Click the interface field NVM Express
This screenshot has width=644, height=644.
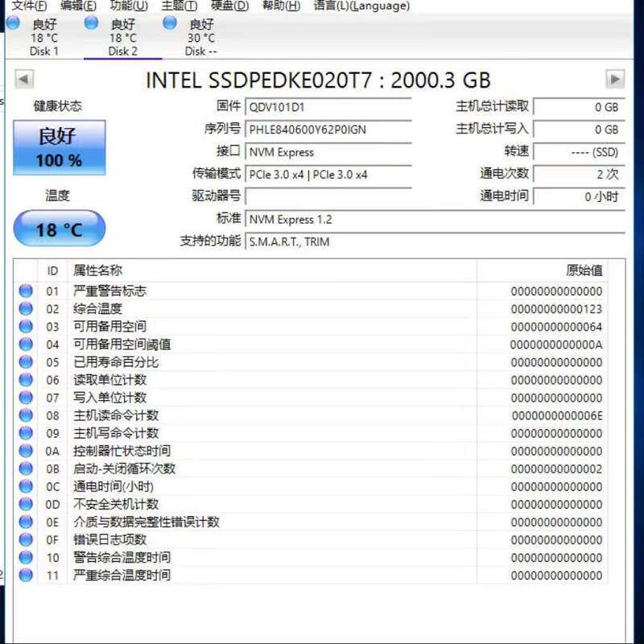(x=328, y=152)
